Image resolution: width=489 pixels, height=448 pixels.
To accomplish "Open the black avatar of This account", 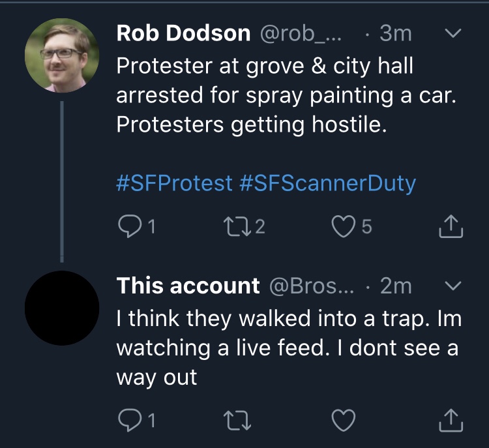I will coord(62,308).
